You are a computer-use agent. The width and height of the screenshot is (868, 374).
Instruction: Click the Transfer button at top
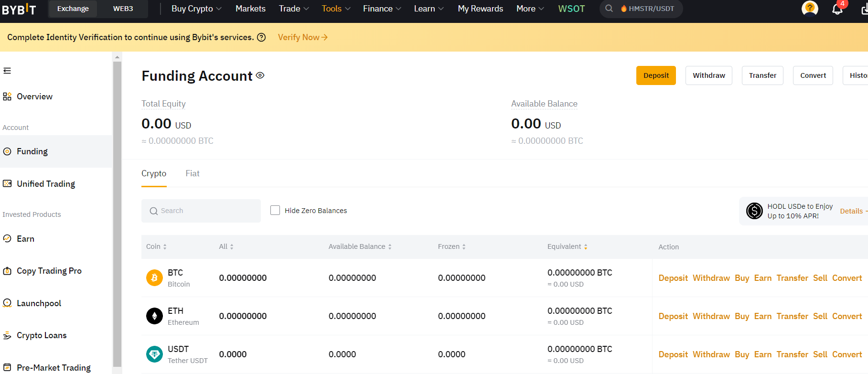click(762, 75)
